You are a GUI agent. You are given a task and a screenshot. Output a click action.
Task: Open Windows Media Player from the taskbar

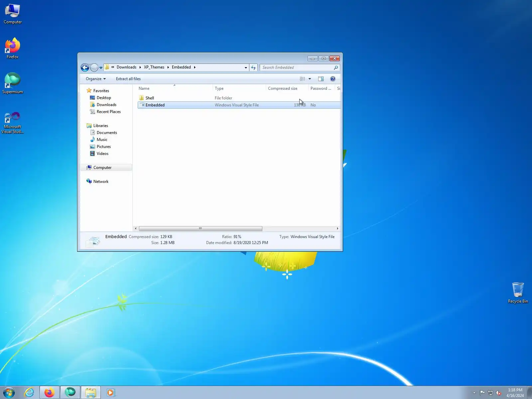coord(110,392)
